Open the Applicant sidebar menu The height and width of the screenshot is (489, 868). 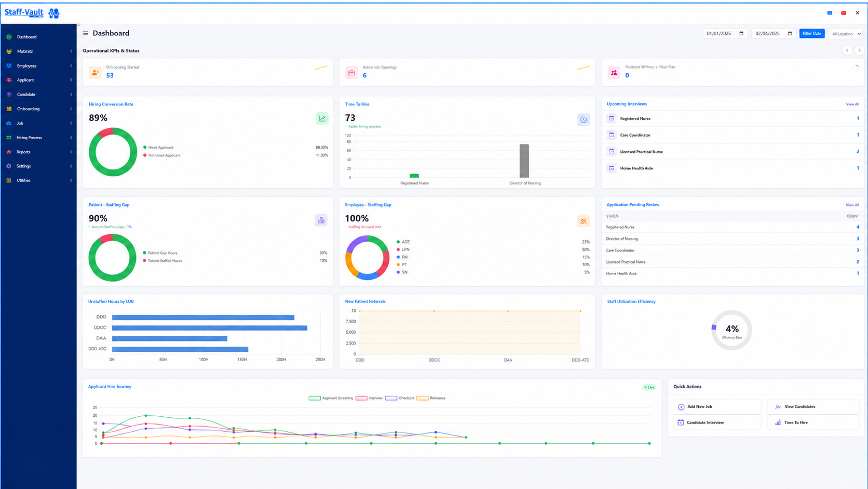[39, 80]
